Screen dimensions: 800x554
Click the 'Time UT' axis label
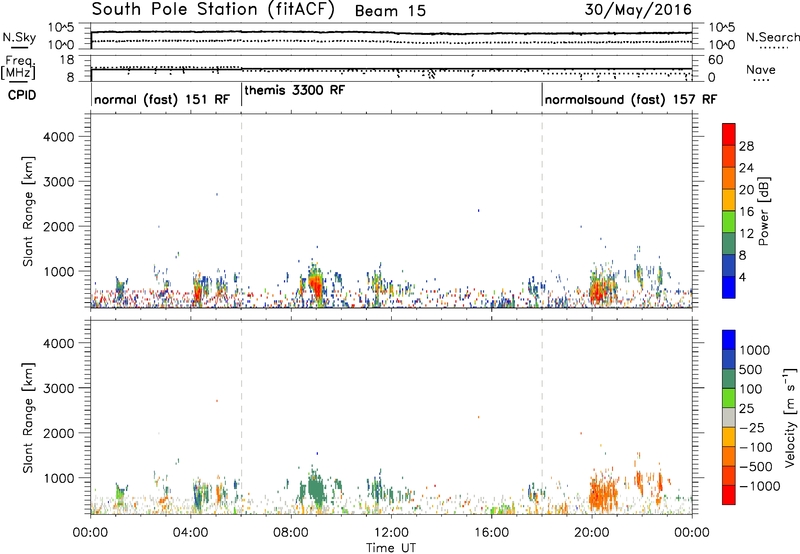(x=390, y=548)
